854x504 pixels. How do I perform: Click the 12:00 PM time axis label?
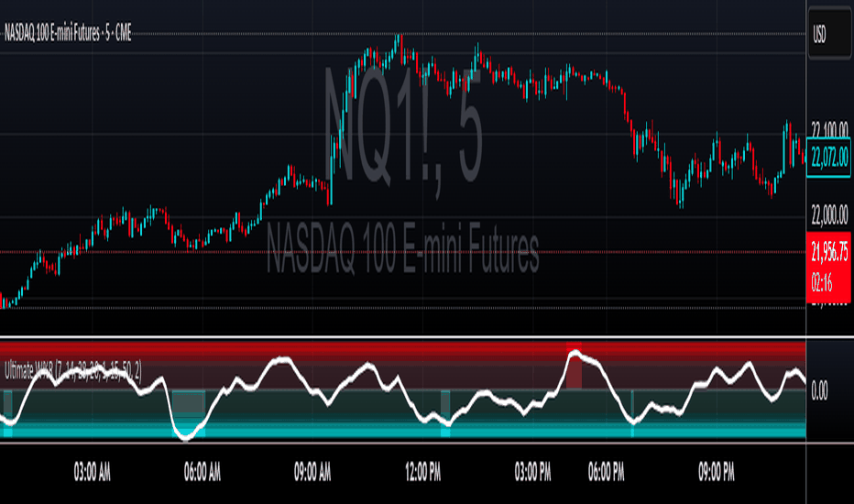tap(422, 472)
